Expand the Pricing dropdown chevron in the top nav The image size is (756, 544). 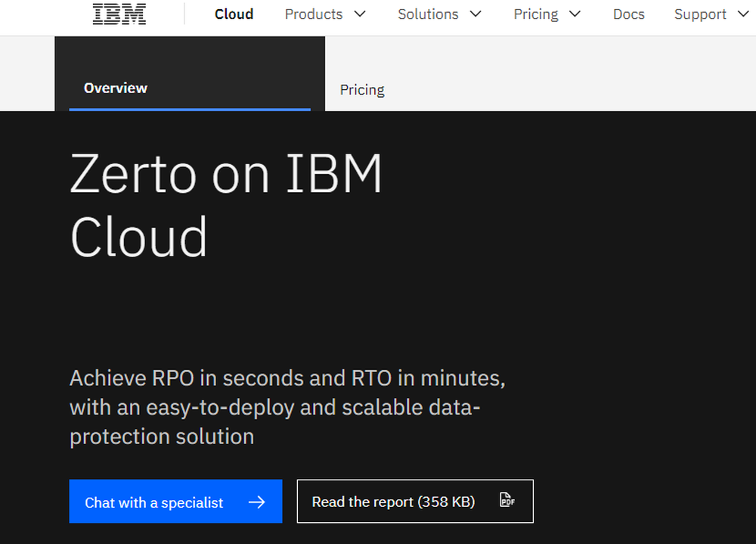tap(575, 14)
